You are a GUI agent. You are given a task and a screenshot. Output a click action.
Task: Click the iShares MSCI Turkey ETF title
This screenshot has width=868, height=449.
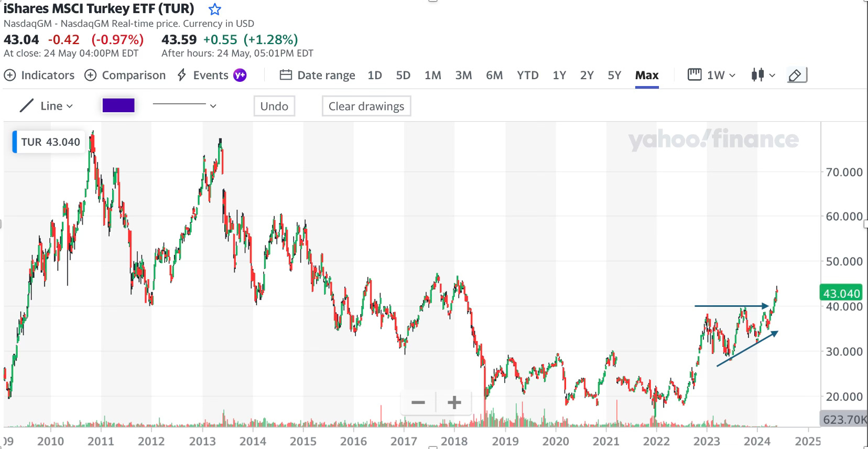click(x=99, y=9)
